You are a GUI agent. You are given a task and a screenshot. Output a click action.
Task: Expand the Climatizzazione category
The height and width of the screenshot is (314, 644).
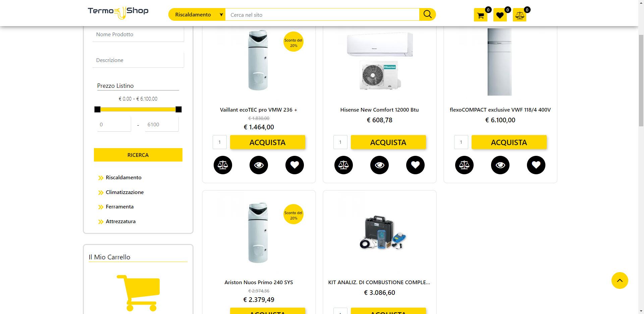[124, 192]
